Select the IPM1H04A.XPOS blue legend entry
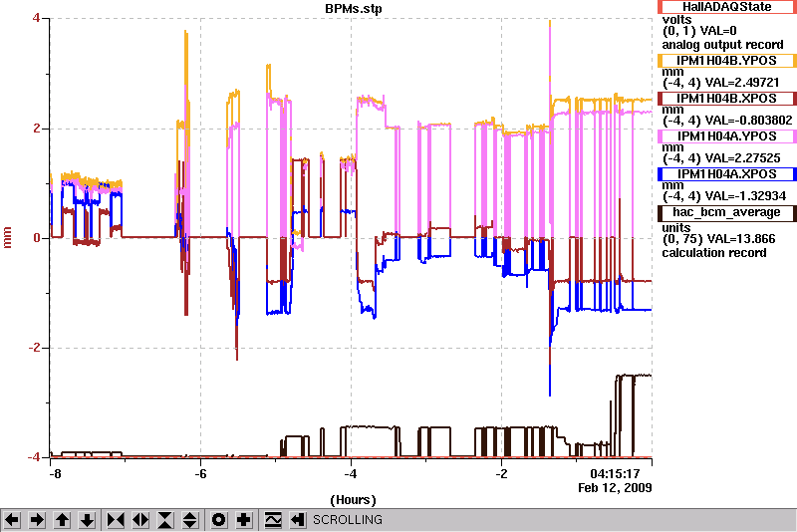Image resolution: width=797 pixels, height=532 pixels. point(727,174)
